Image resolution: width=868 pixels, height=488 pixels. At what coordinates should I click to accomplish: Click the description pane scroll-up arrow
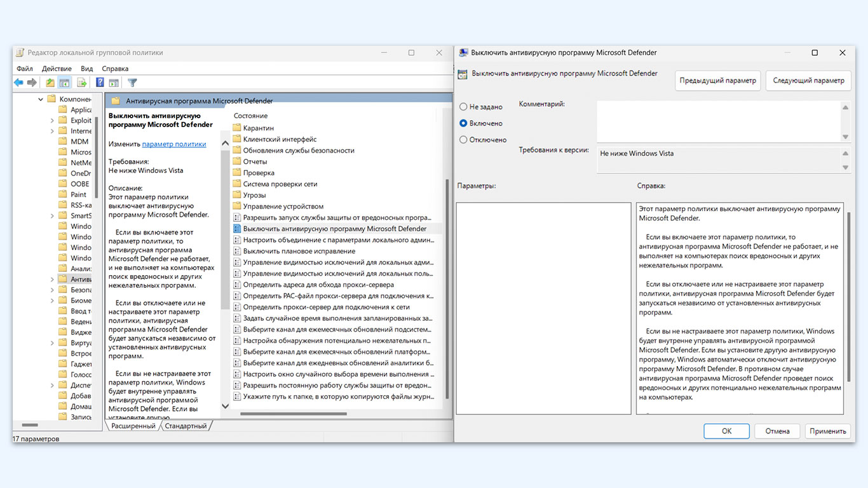pyautogui.click(x=225, y=144)
